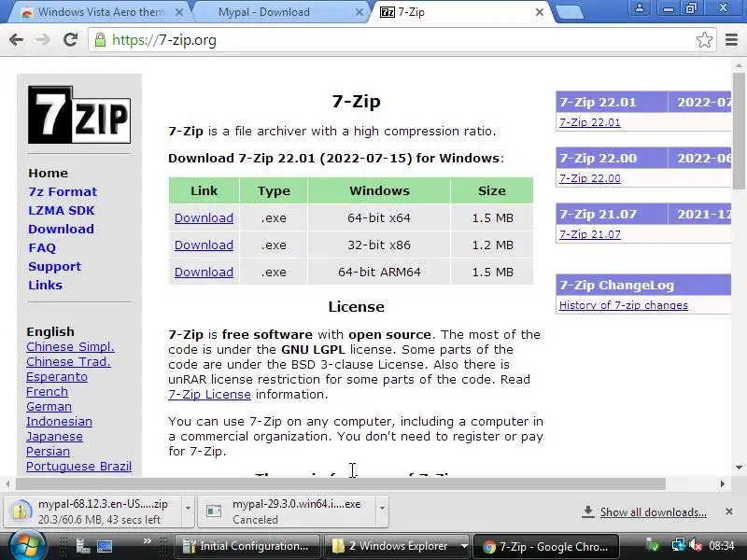This screenshot has width=747, height=560.
Task: Open 7z Format in the sidebar
Action: (63, 191)
